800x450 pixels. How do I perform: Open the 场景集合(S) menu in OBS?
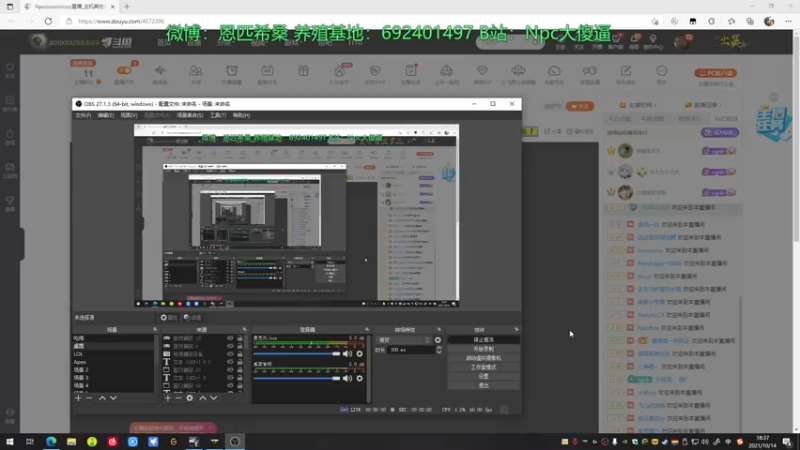coord(190,115)
